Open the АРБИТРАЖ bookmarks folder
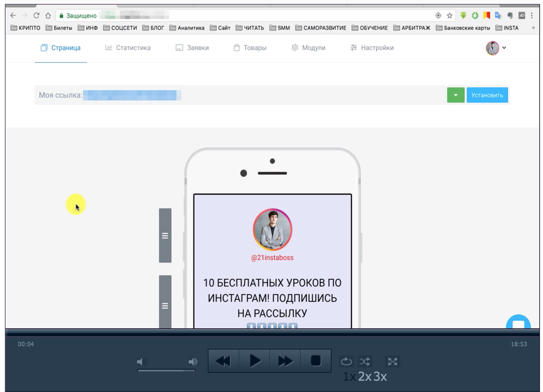 (x=412, y=28)
